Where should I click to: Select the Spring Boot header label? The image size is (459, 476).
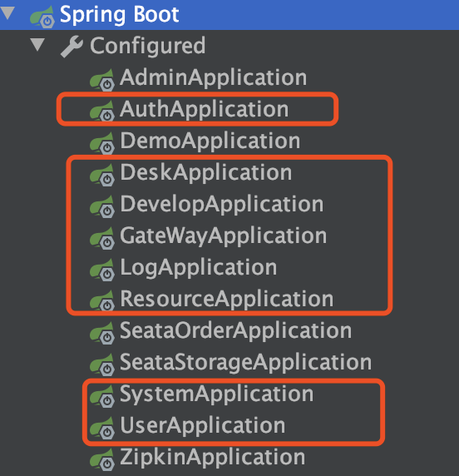[120, 15]
